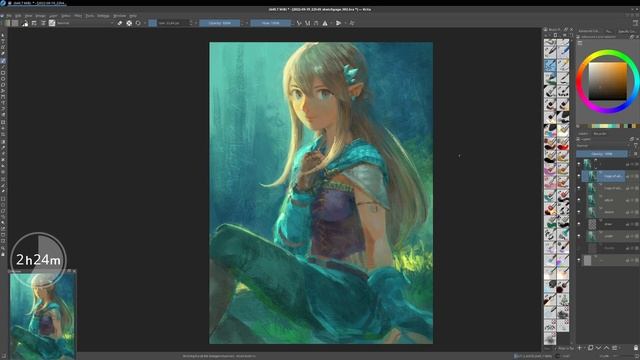Open the Settings menu
Screen dimensions: 640x360
point(103,16)
